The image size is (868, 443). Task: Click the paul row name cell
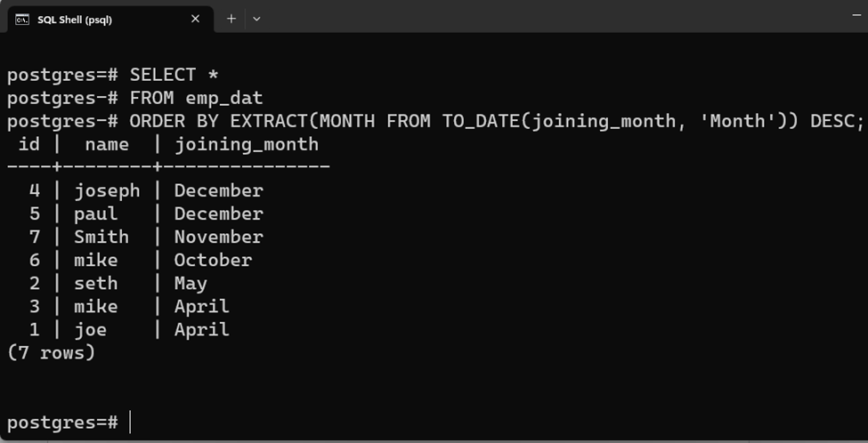[x=96, y=214]
